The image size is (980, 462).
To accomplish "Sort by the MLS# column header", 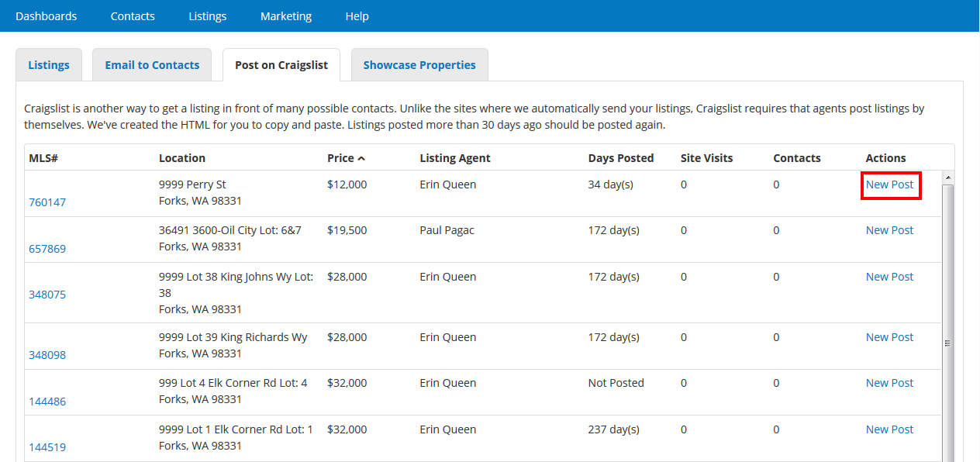I will 43,158.
